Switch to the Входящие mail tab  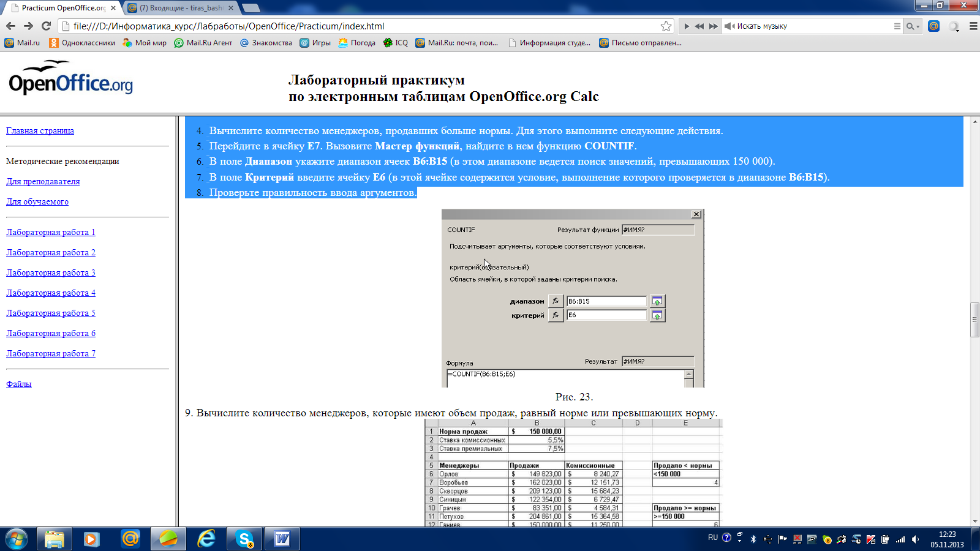click(181, 8)
